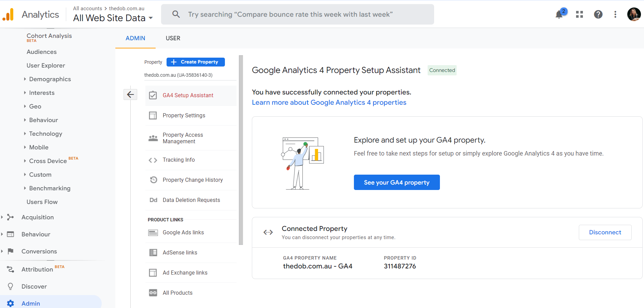Select Property Change History item
The height and width of the screenshot is (308, 644).
(193, 180)
